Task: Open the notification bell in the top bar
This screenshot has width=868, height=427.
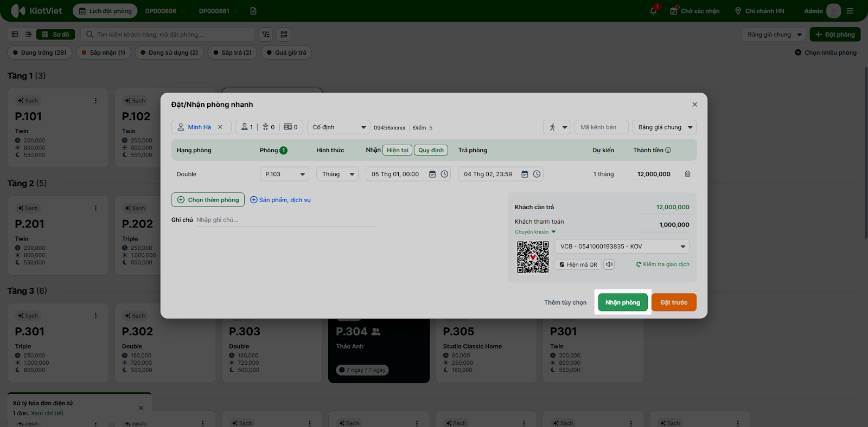Action: [654, 11]
